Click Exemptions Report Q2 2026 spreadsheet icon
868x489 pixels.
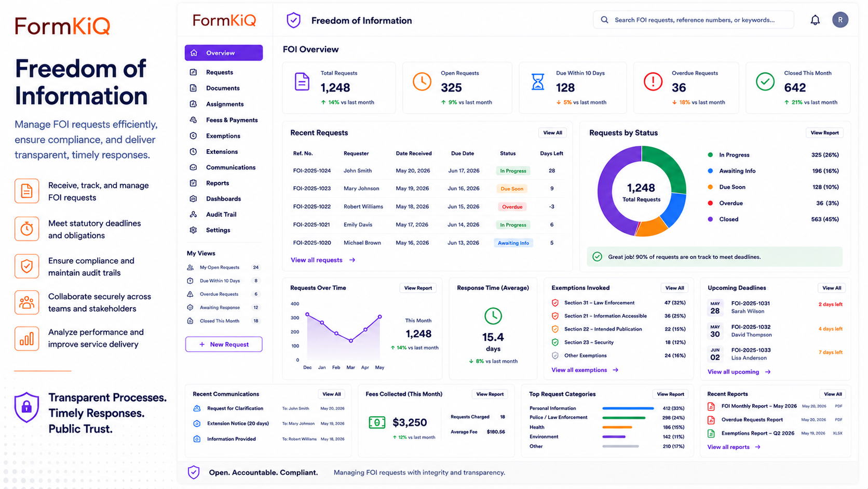tap(711, 433)
